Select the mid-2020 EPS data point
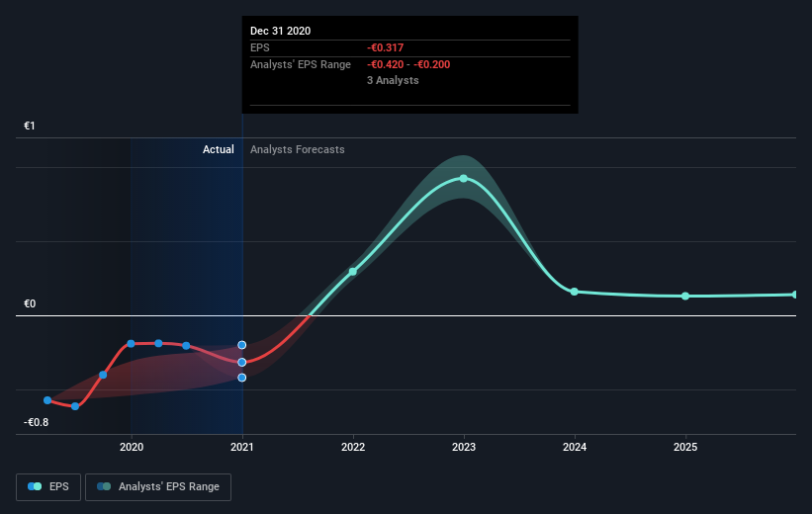This screenshot has width=812, height=514. (186, 346)
